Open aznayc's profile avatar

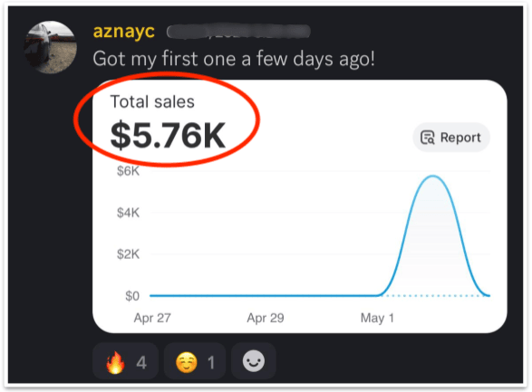[50, 47]
